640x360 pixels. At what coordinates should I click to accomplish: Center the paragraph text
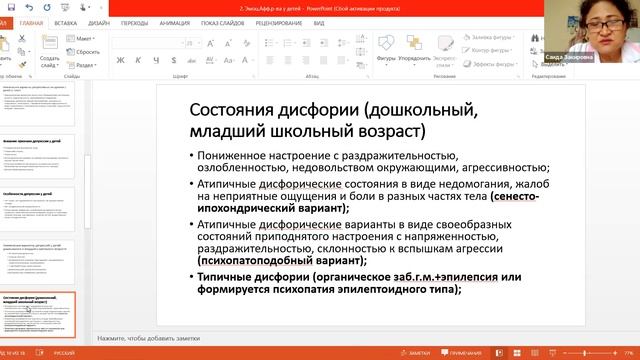click(x=288, y=60)
